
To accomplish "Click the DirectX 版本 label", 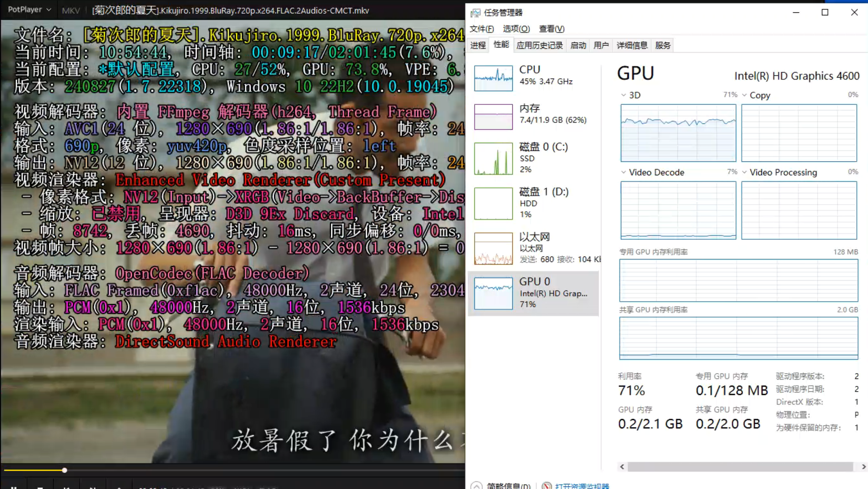I will tap(799, 402).
